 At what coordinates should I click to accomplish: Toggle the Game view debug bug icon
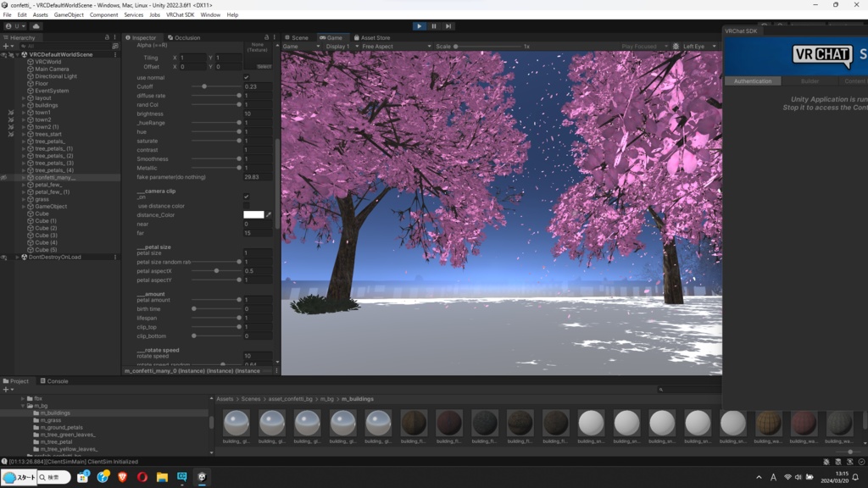pos(676,47)
